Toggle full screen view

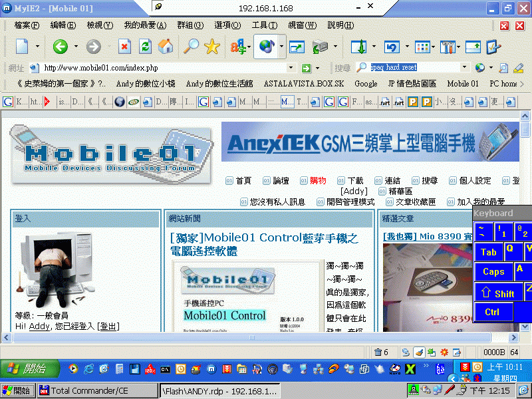tap(297, 47)
